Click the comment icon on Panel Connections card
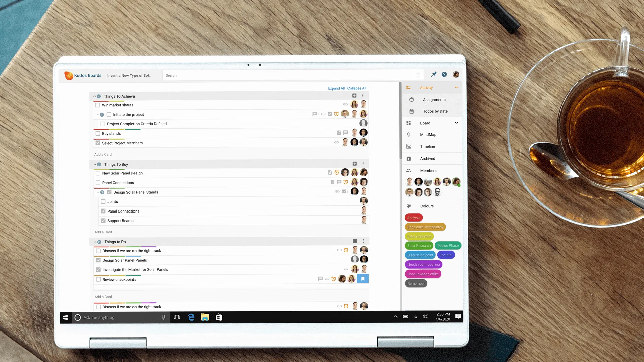This screenshot has width=644, height=362. click(339, 182)
